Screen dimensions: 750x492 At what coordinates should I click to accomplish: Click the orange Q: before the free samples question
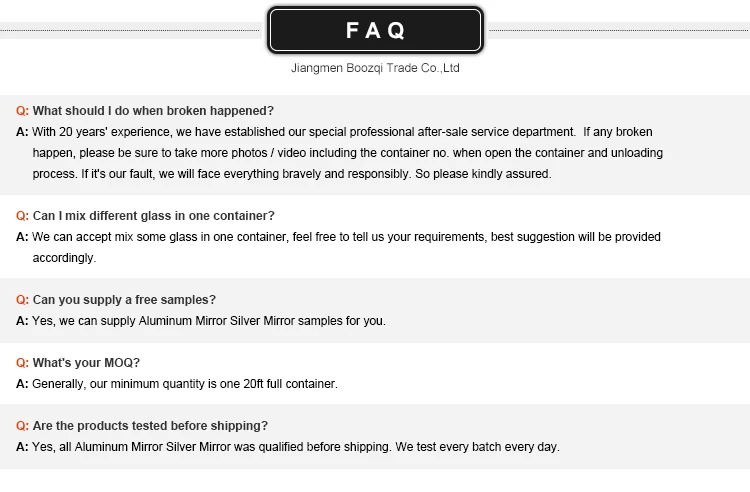(x=22, y=300)
